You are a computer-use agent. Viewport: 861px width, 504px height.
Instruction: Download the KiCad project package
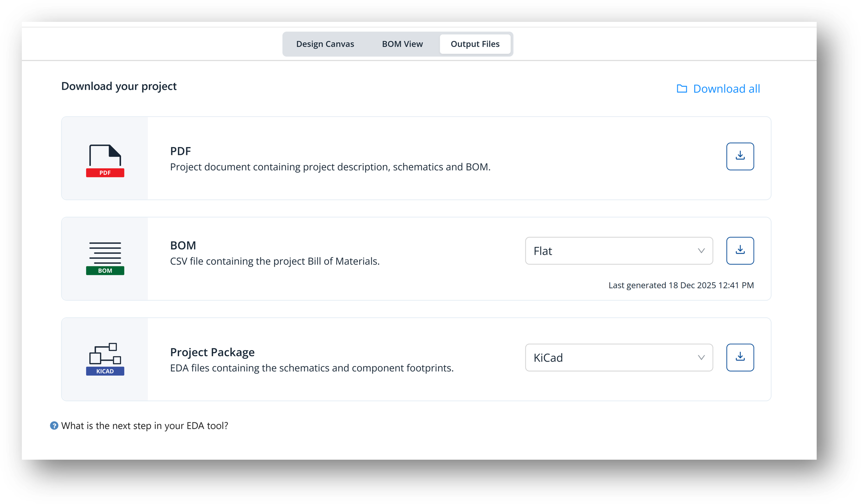tap(740, 358)
